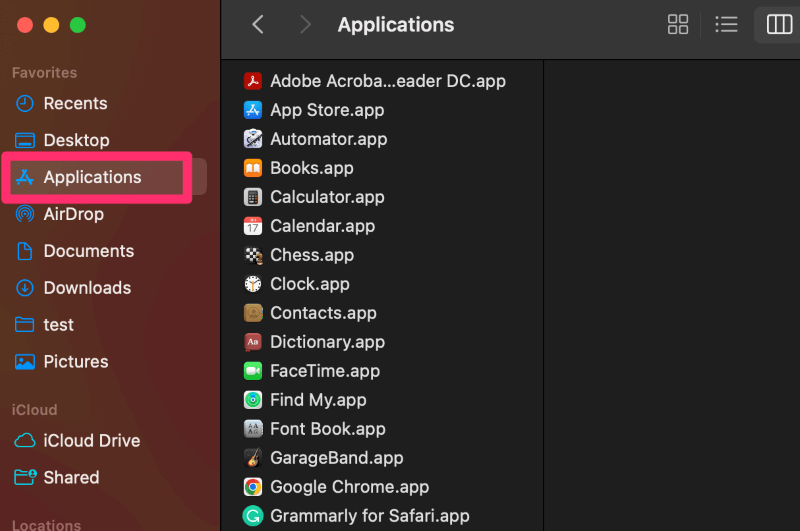Go back with the left chevron
Screen dimensions: 800x531
(258, 24)
